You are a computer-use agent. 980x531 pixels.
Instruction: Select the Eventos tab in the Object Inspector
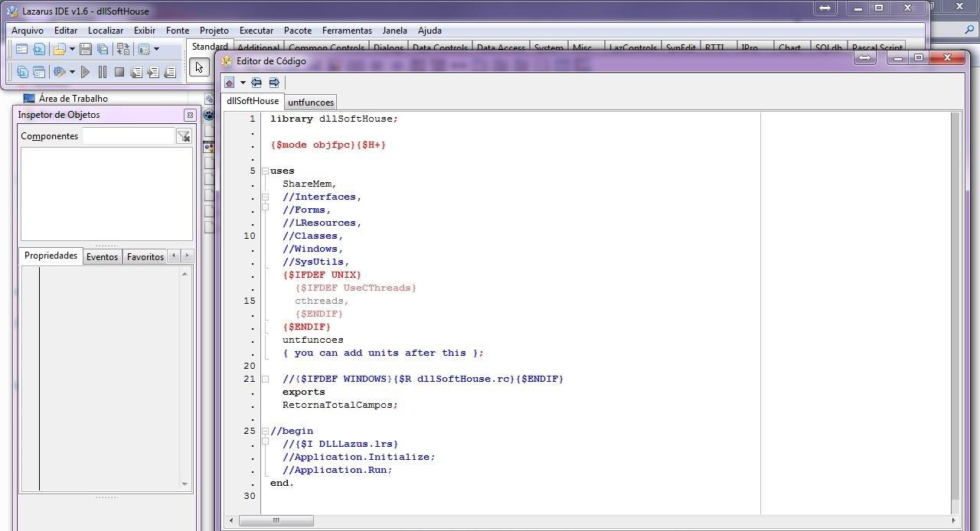[102, 257]
